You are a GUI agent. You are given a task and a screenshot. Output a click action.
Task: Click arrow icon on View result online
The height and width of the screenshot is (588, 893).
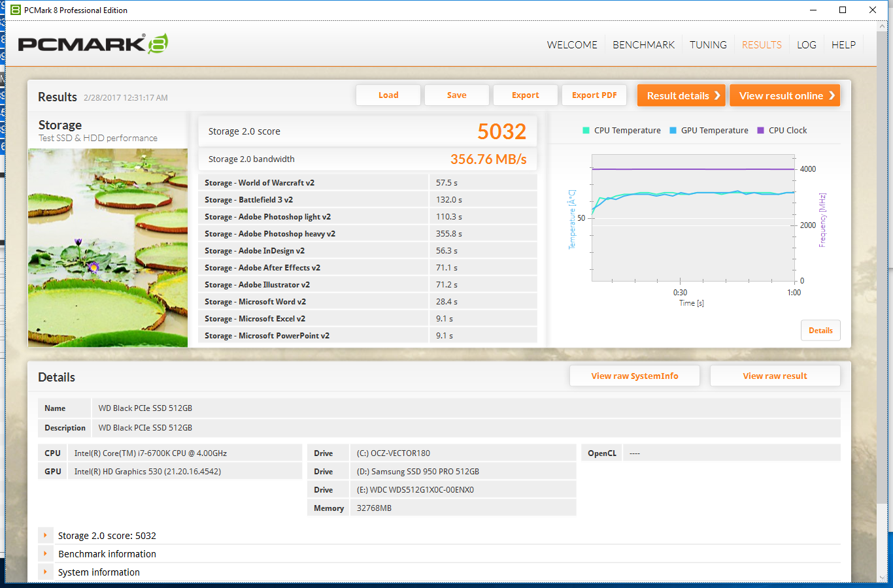(832, 95)
